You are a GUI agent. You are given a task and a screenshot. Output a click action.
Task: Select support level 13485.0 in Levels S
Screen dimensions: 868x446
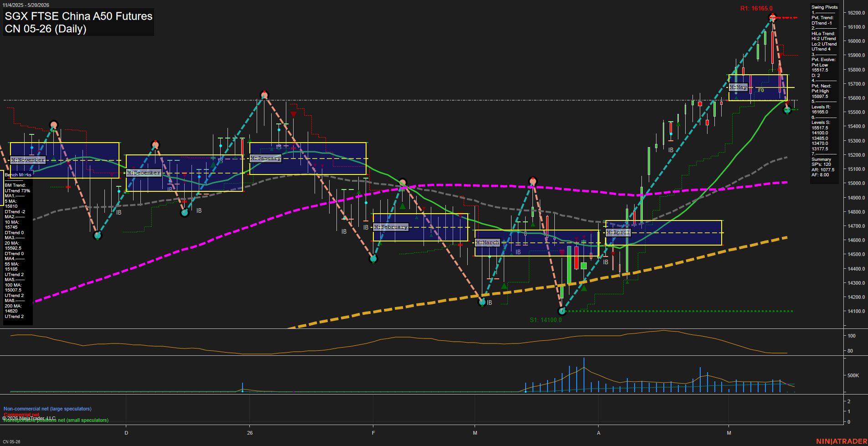click(x=820, y=138)
